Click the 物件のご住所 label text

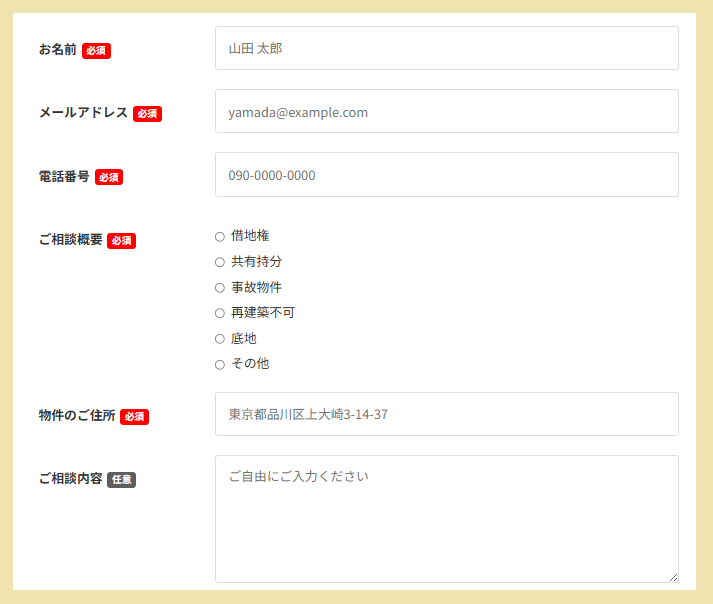[77, 416]
